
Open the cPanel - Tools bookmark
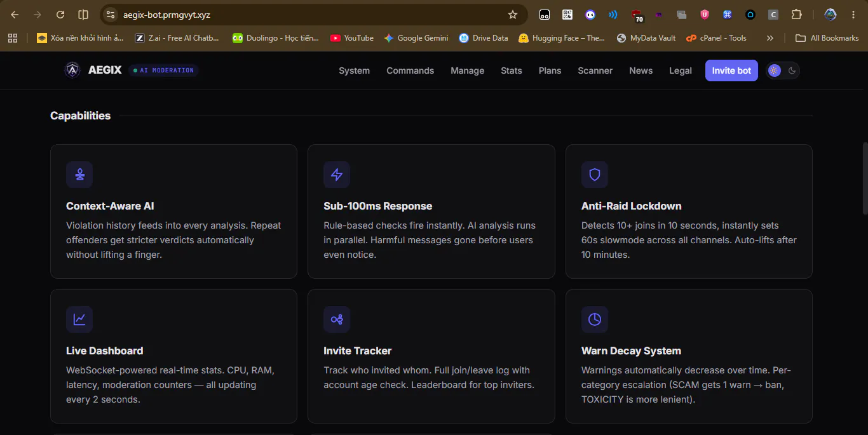(x=717, y=38)
